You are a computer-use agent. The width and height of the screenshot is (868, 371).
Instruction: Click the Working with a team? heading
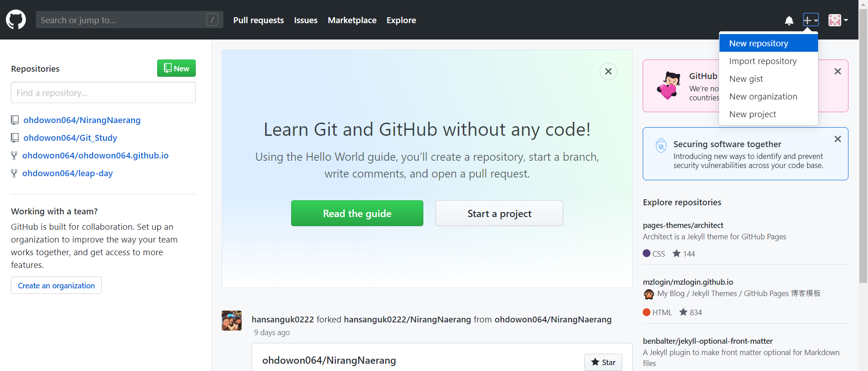(54, 211)
